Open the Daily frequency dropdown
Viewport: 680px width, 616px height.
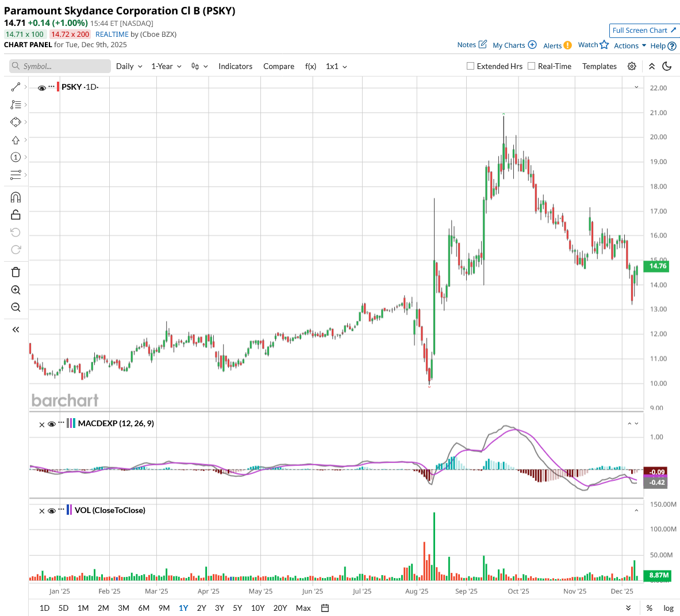[129, 66]
